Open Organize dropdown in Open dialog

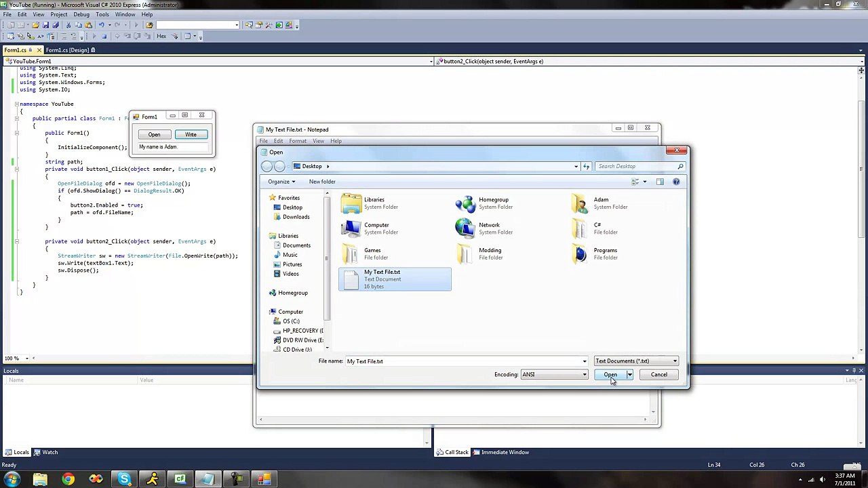click(x=281, y=182)
